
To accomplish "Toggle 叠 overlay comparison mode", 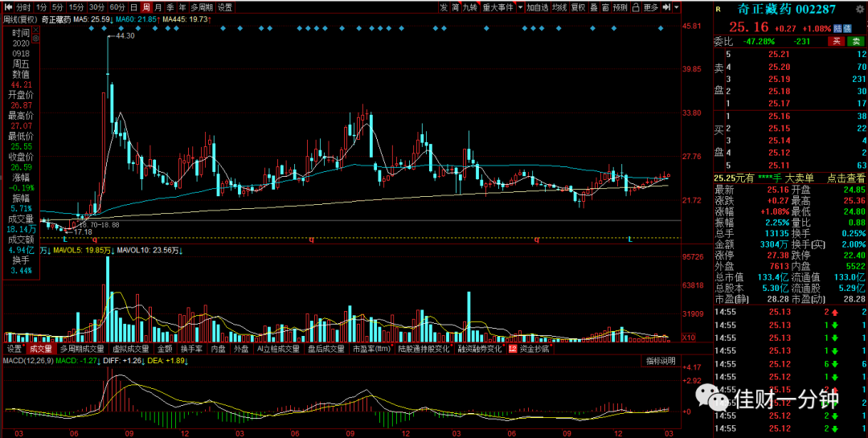I will click(593, 7).
